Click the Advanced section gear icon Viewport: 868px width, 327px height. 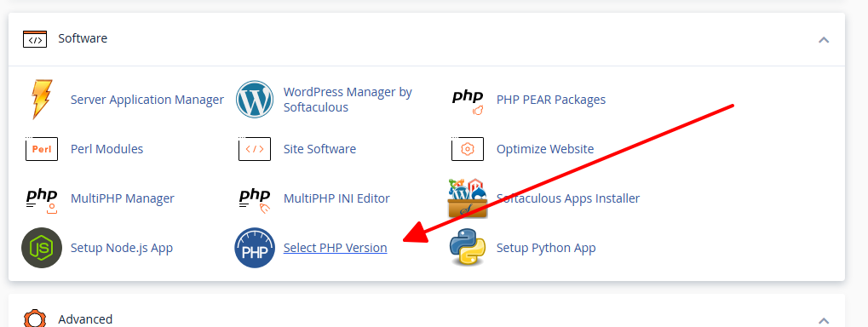coord(35,318)
